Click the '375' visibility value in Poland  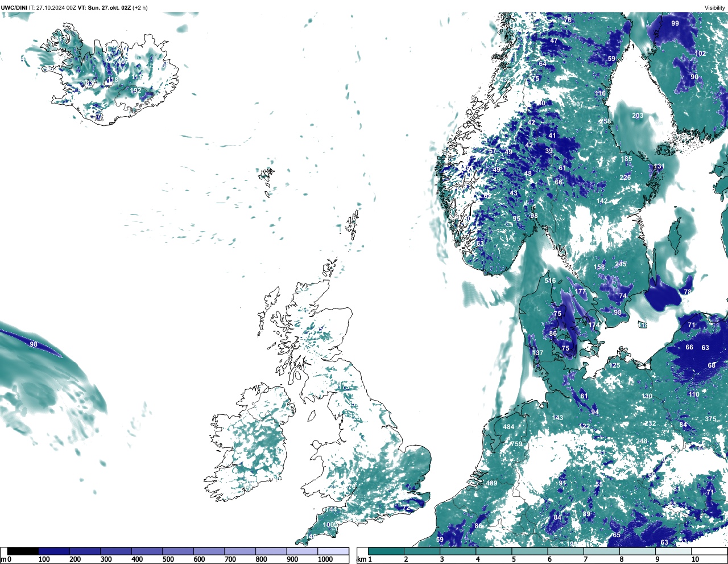(x=711, y=419)
